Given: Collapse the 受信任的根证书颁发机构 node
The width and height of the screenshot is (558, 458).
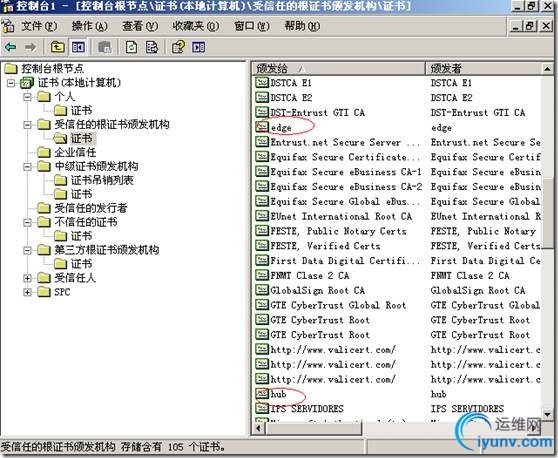Looking at the screenshot, I should (27, 125).
